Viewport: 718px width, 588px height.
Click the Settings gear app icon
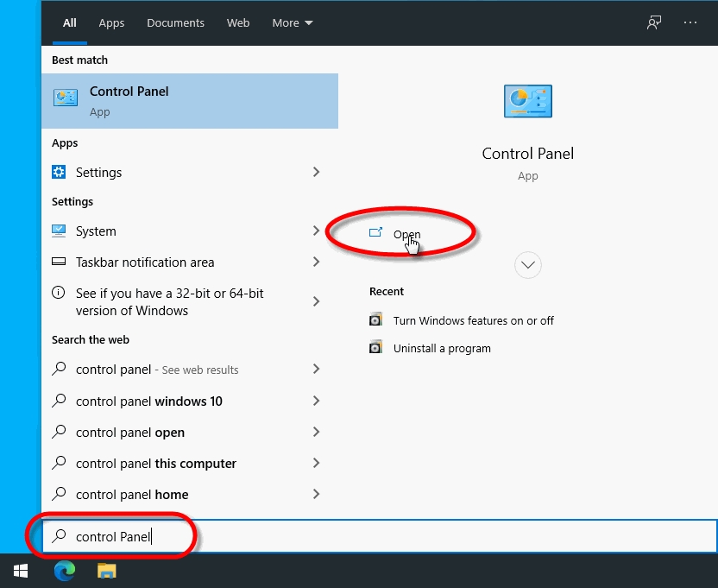pos(59,172)
